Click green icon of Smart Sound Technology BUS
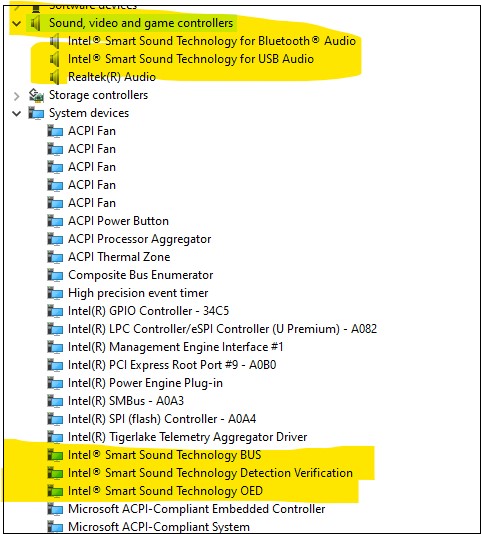This screenshot has height=534, width=481. (55, 455)
